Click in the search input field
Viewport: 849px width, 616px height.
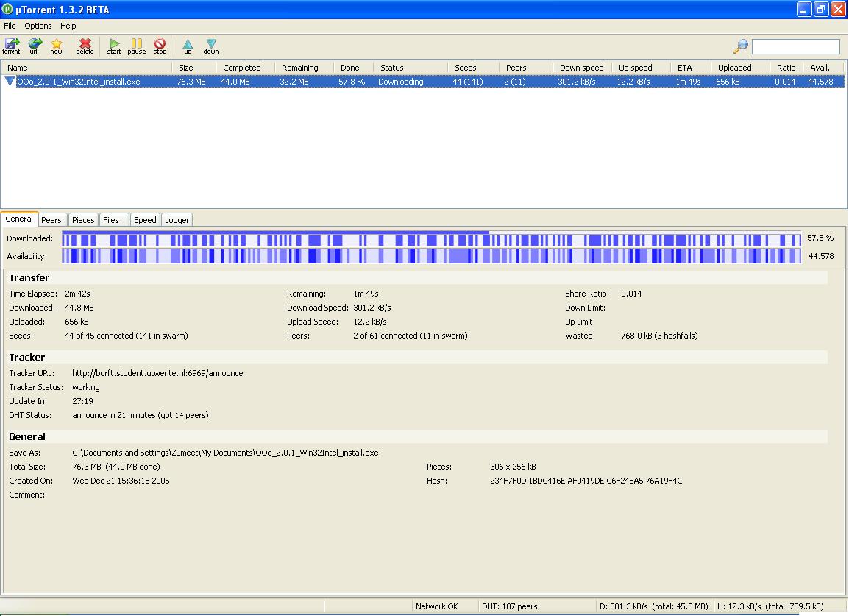click(x=795, y=46)
